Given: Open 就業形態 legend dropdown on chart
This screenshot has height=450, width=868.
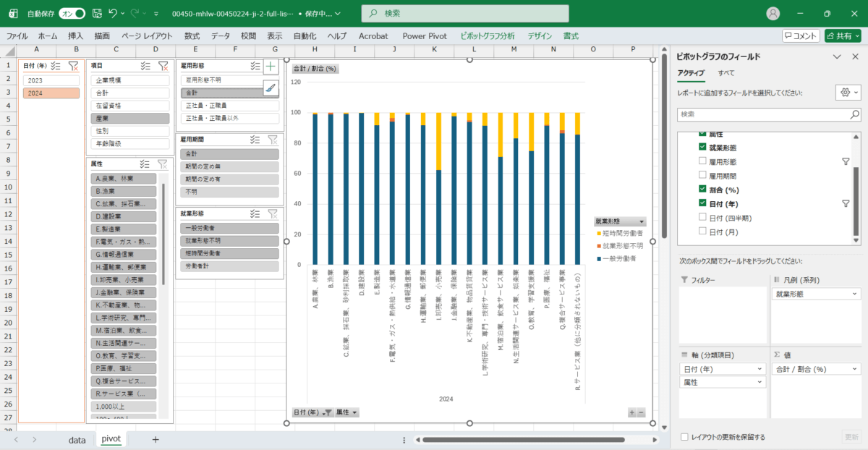Looking at the screenshot, I should coord(642,221).
